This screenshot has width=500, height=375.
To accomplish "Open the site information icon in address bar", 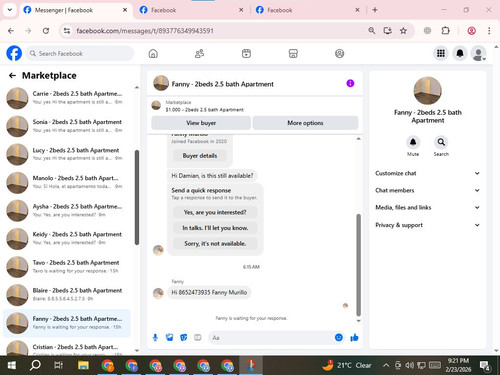I will pyautogui.click(x=67, y=31).
